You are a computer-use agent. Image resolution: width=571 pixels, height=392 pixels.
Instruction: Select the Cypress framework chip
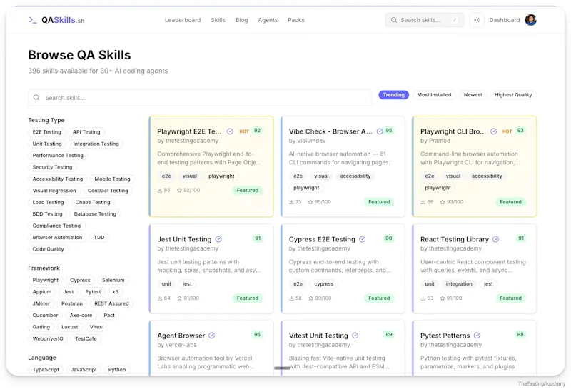point(80,280)
